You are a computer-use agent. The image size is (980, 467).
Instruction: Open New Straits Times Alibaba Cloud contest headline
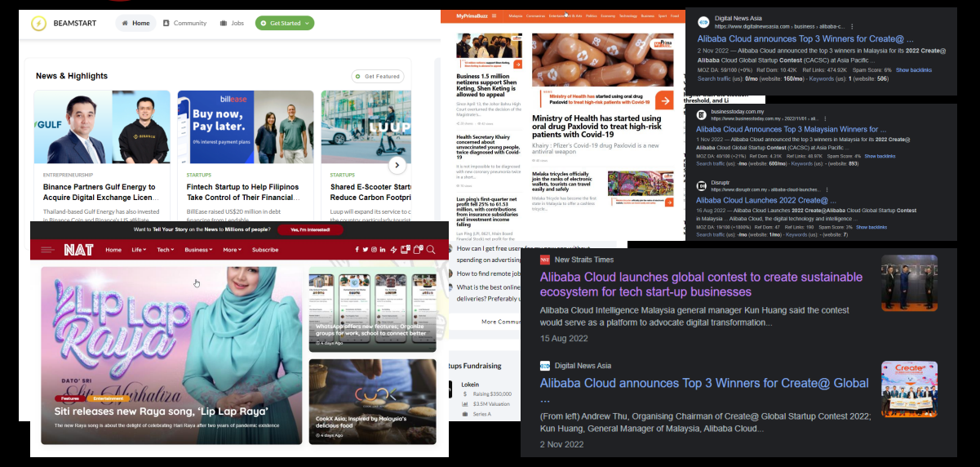(x=701, y=285)
